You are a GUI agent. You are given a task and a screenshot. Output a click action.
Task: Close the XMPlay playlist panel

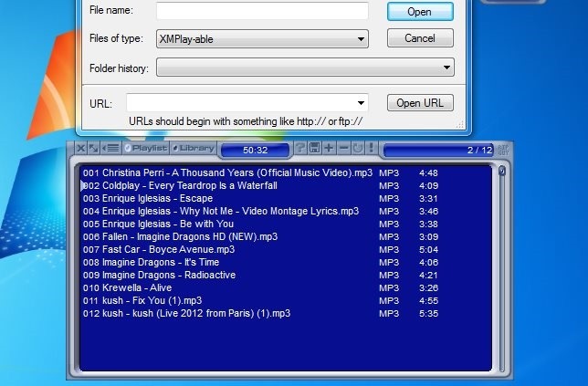point(80,149)
